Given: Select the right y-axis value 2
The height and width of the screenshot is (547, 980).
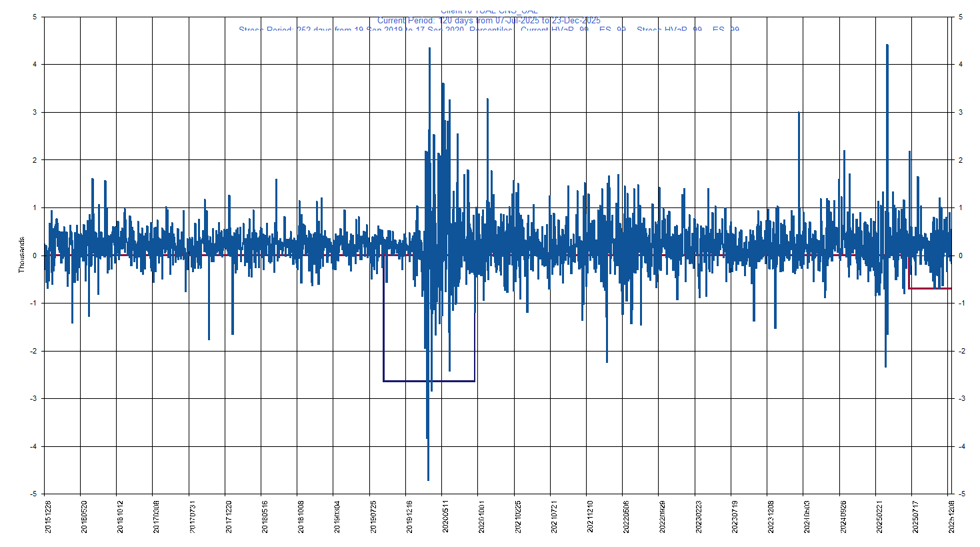Looking at the screenshot, I should 961,160.
